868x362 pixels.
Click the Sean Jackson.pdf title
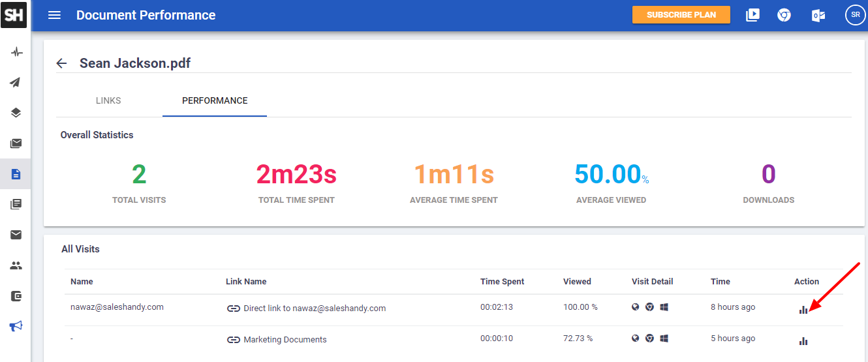[x=135, y=63]
